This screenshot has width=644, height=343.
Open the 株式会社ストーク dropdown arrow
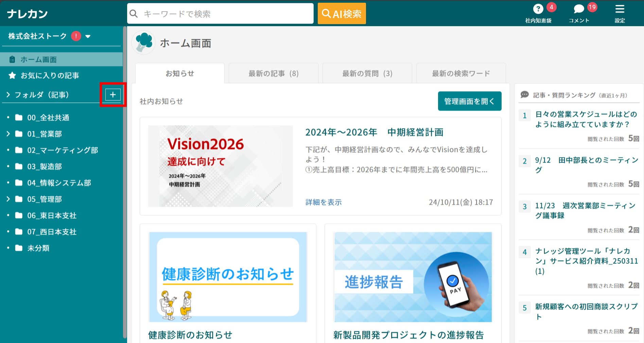coord(88,36)
